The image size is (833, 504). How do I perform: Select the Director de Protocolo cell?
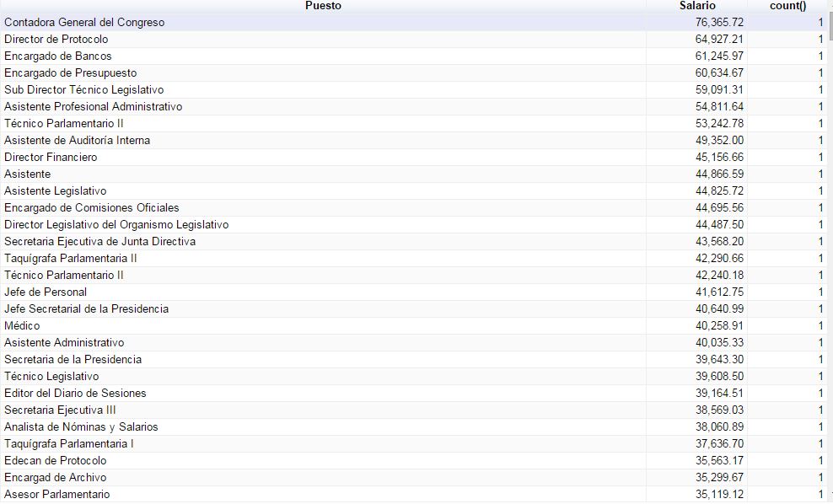(56, 40)
